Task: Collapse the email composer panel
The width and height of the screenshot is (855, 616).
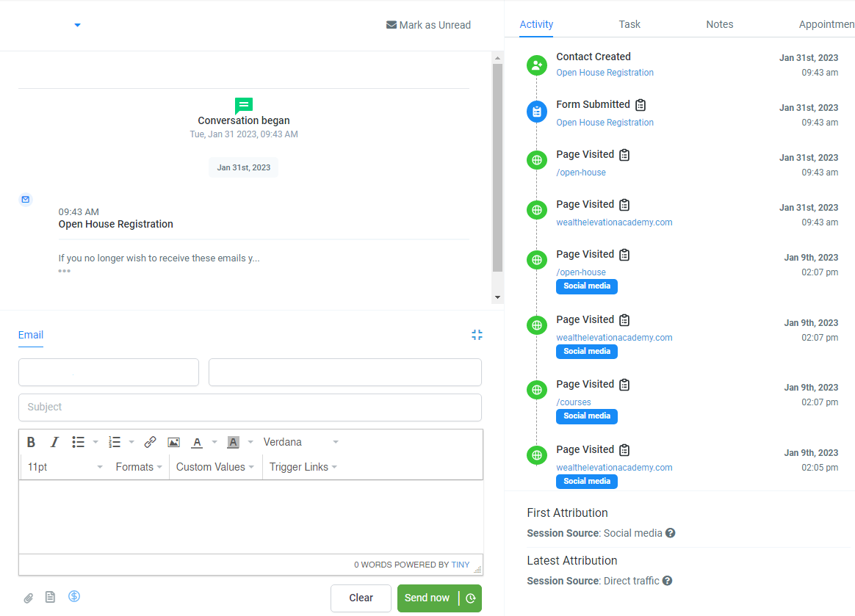Action: (x=477, y=334)
